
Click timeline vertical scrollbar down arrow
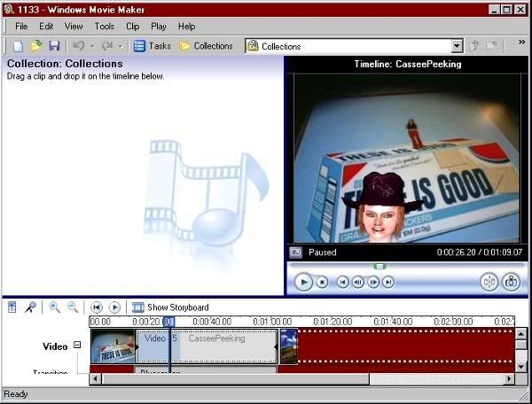(x=521, y=367)
